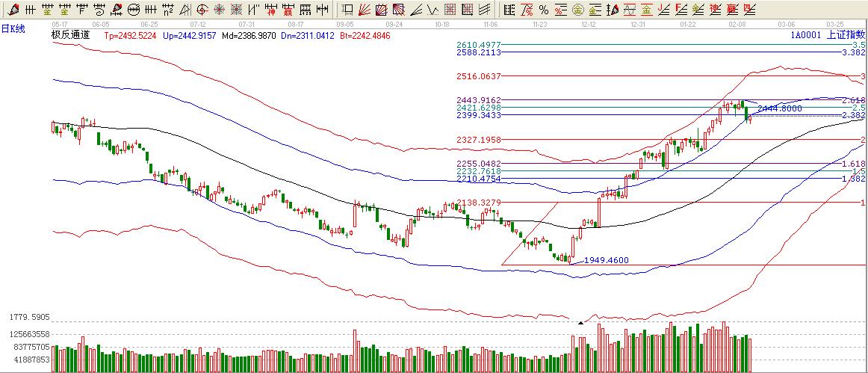
Task: Click the 极反通道 indicator name
Action: click(x=70, y=35)
